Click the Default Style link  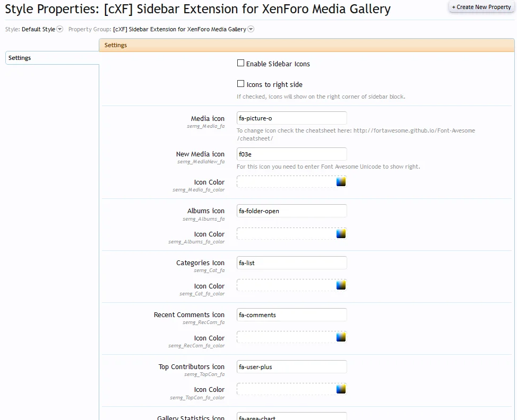pos(38,29)
